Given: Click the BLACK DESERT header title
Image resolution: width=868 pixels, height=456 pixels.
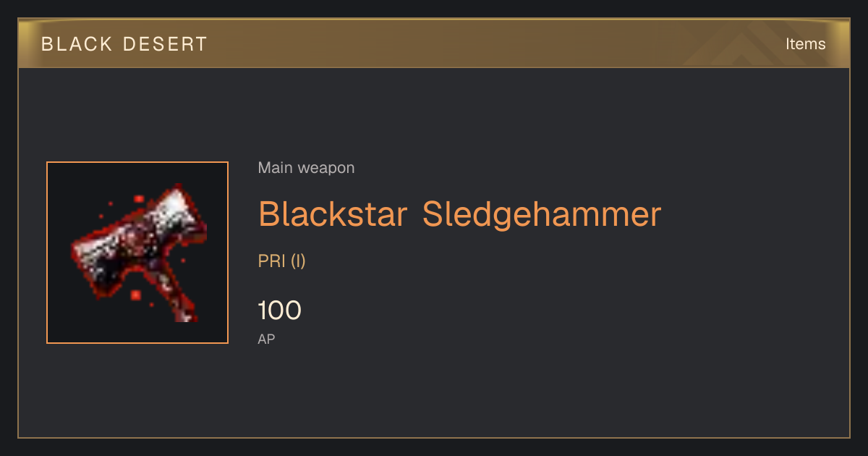Looking at the screenshot, I should point(124,44).
